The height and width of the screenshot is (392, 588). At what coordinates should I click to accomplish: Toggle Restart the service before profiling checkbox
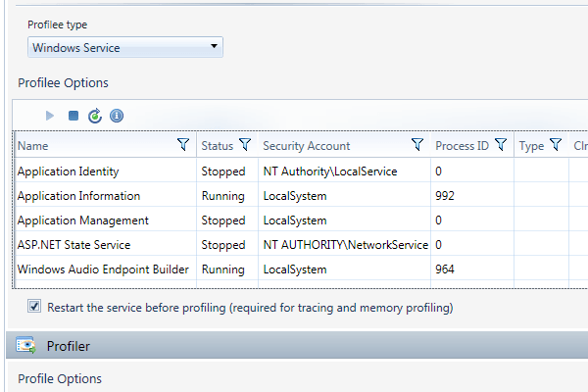(34, 307)
